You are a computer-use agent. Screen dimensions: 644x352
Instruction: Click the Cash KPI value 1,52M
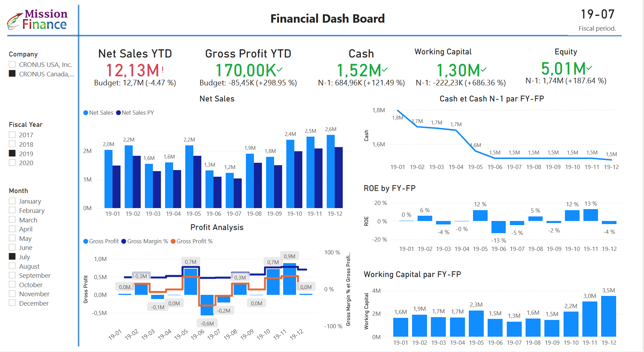pyautogui.click(x=358, y=70)
